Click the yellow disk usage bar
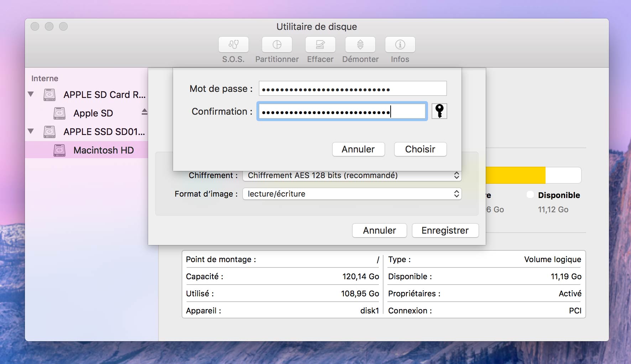Screen dimensions: 631x364 coord(516,175)
